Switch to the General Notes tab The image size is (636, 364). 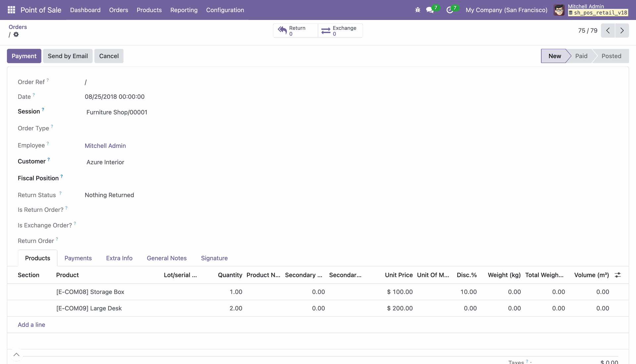coord(167,258)
